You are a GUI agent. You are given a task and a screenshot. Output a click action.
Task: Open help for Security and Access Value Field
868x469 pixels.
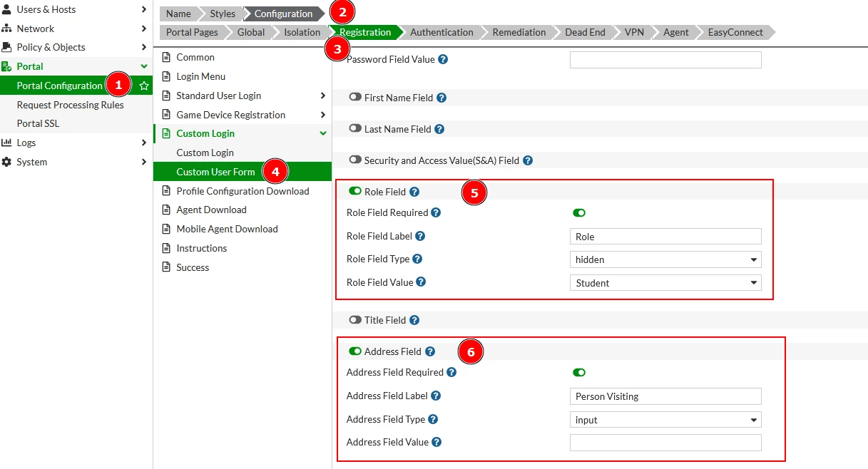(528, 160)
